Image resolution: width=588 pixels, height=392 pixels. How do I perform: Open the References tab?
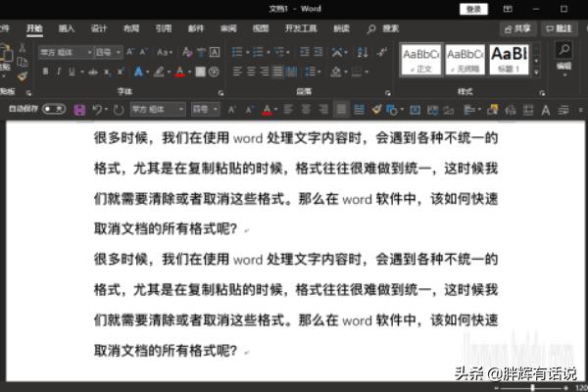pyautogui.click(x=164, y=28)
